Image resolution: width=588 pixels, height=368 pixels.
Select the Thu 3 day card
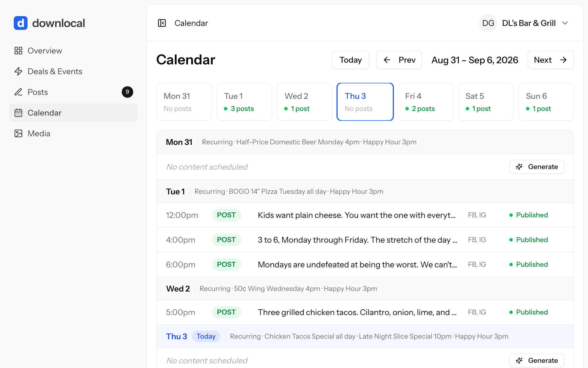[365, 102]
